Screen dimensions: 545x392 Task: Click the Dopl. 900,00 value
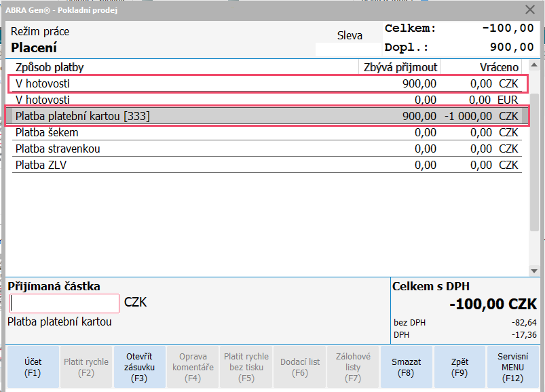(512, 47)
